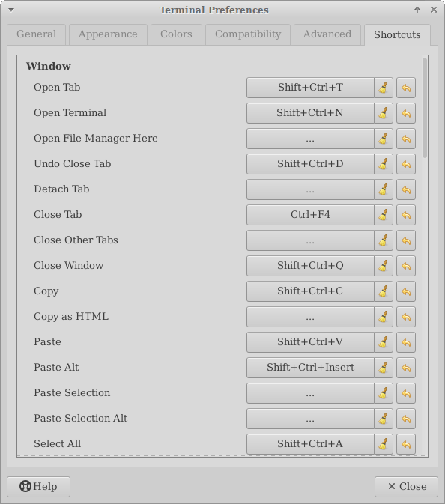Go to the Advanced tab
This screenshot has height=504, width=445.
click(x=327, y=34)
